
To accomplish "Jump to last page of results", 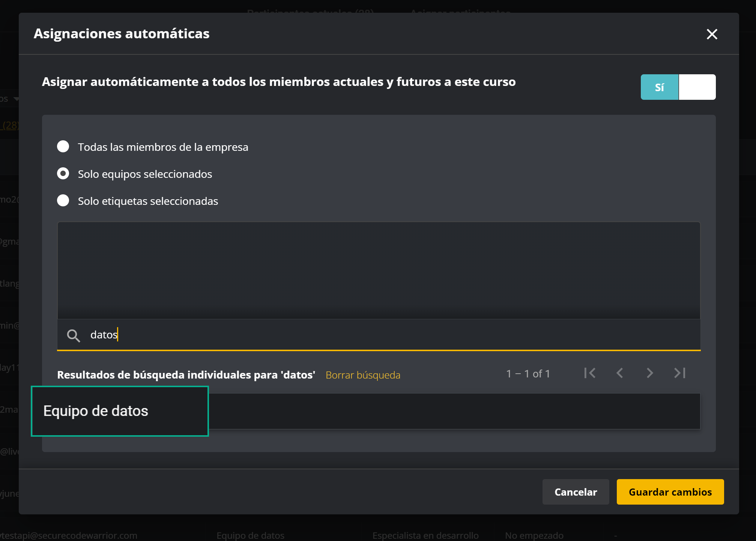I will 679,373.
